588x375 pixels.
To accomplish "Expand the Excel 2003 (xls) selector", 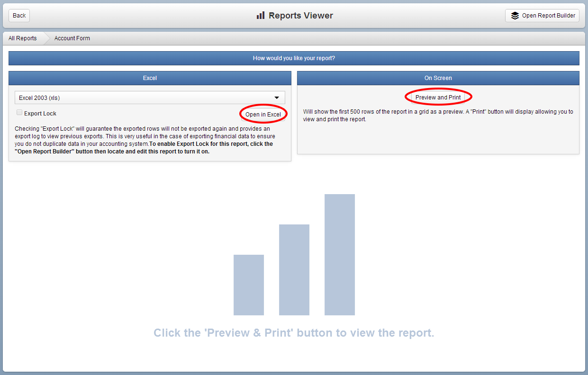I will 150,97.
